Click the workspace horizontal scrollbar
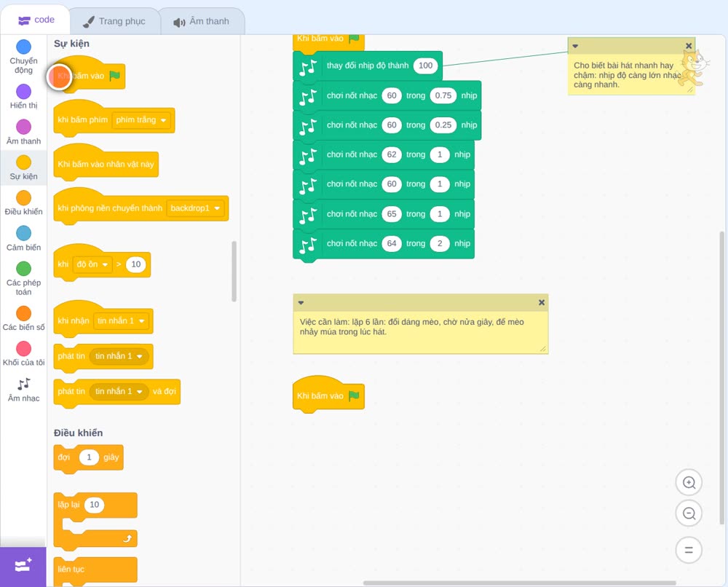This screenshot has width=728, height=587. tap(519, 583)
